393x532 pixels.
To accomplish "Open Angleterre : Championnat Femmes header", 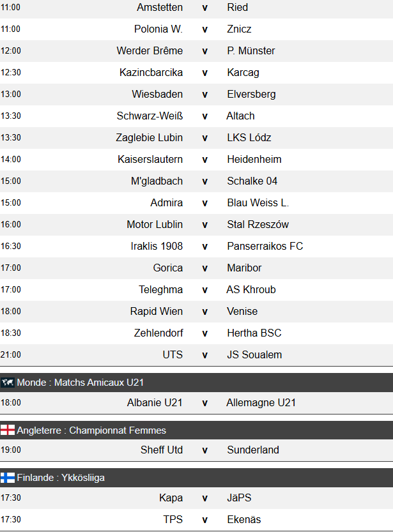I will (x=91, y=430).
